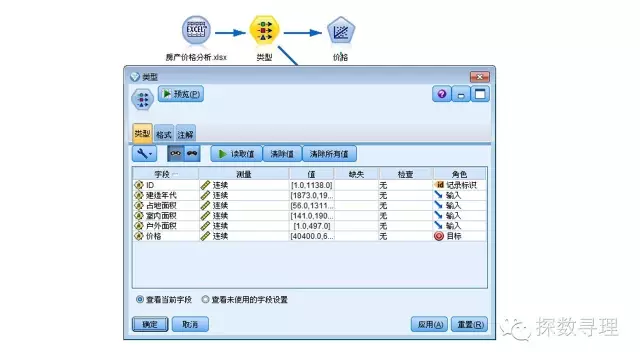This screenshot has height=360, width=640.
Task: Minimize the 类型 dialog panel
Action: pos(461,94)
